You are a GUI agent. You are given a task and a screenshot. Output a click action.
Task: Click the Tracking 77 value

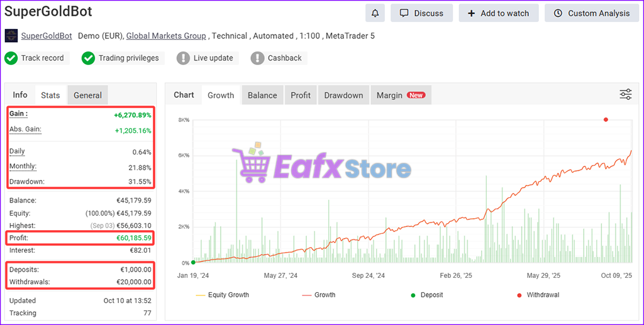[147, 312]
